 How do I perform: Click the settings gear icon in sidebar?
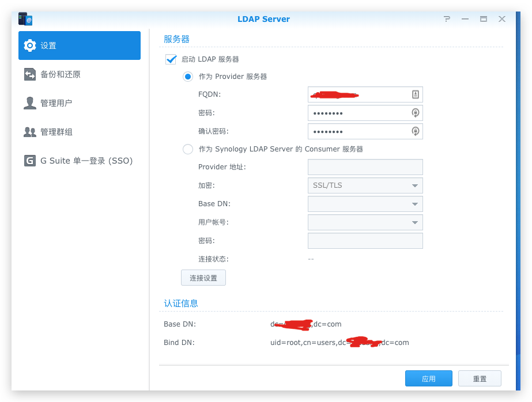[x=30, y=45]
